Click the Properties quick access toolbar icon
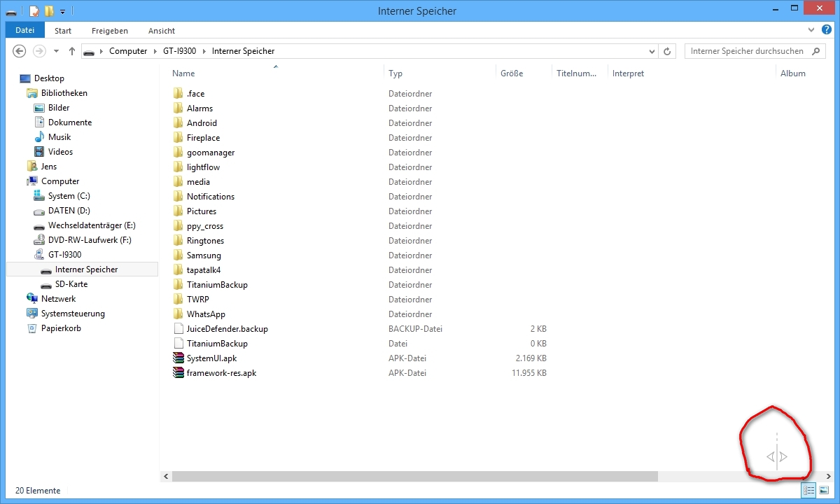 pyautogui.click(x=34, y=11)
